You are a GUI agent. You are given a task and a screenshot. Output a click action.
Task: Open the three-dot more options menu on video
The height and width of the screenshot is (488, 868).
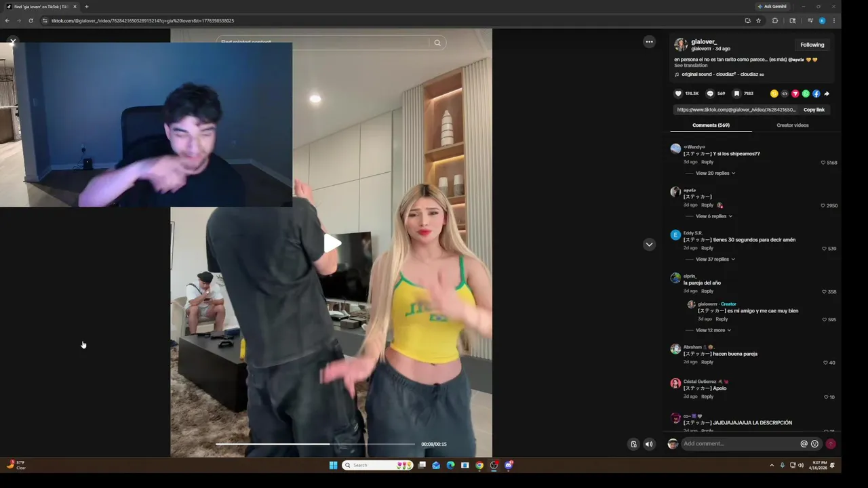point(649,41)
